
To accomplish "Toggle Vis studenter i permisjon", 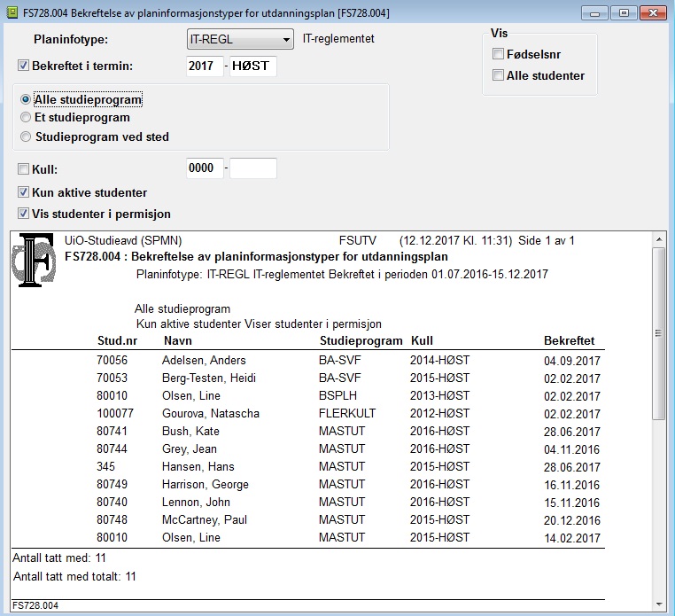I will pyautogui.click(x=23, y=214).
